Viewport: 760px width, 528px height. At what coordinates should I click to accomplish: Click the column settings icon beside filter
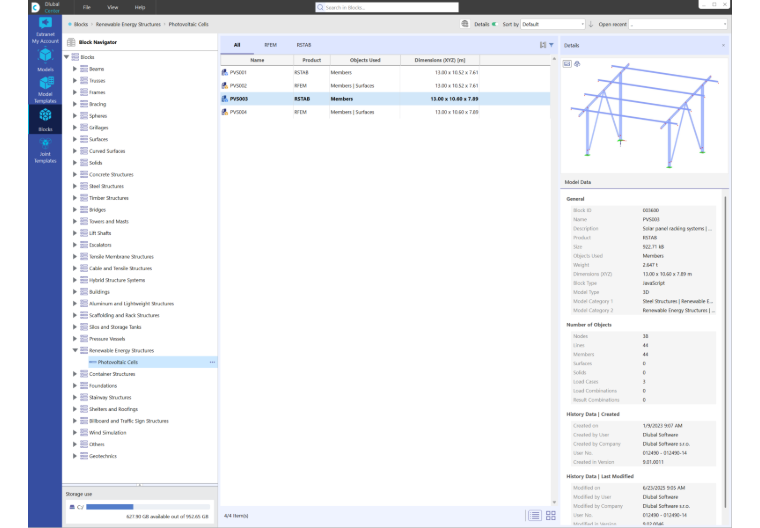pos(543,45)
